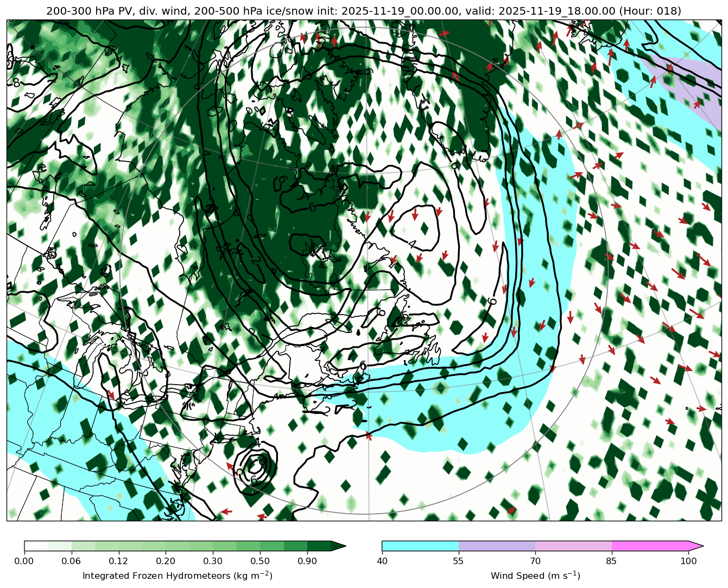Click the "Wind Speed (m s⁻¹)" axis label
Image resolution: width=728 pixels, height=588 pixels.
[535, 575]
